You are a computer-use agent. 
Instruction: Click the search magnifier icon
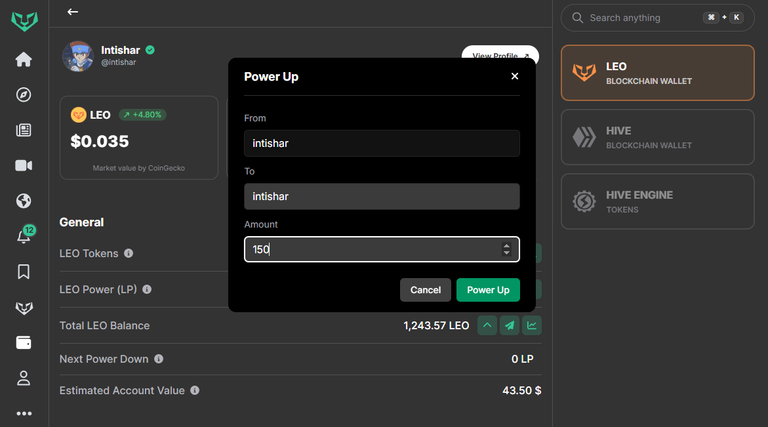(577, 18)
